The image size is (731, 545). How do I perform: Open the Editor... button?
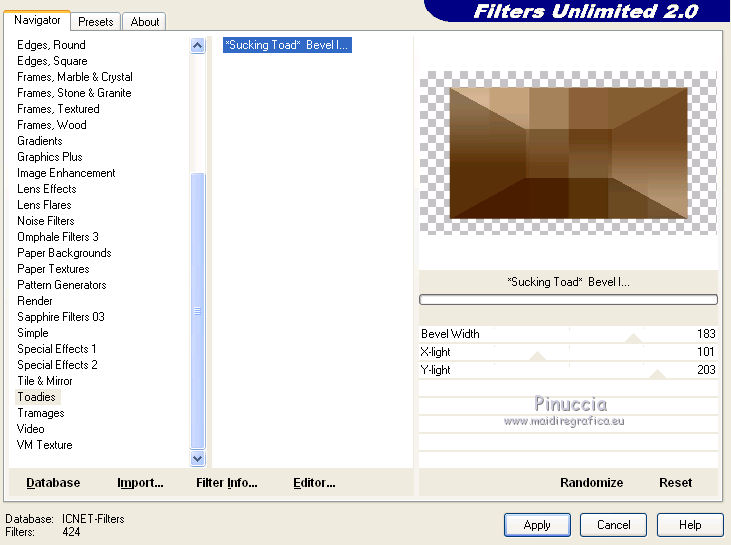click(314, 483)
